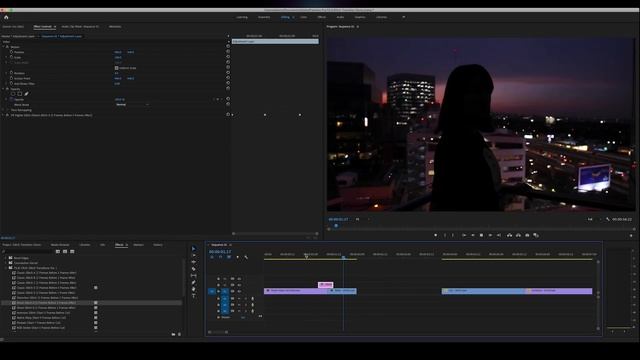The height and width of the screenshot is (360, 640).
Task: Open the Effects panel tab
Action: point(119,245)
